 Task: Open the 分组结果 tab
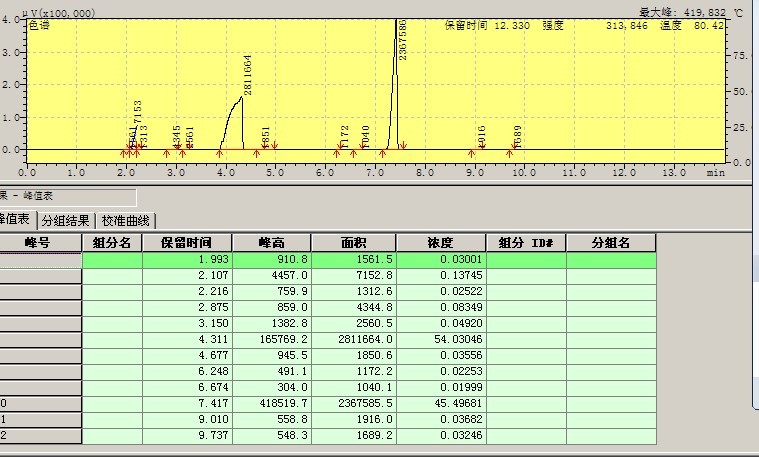pos(66,221)
